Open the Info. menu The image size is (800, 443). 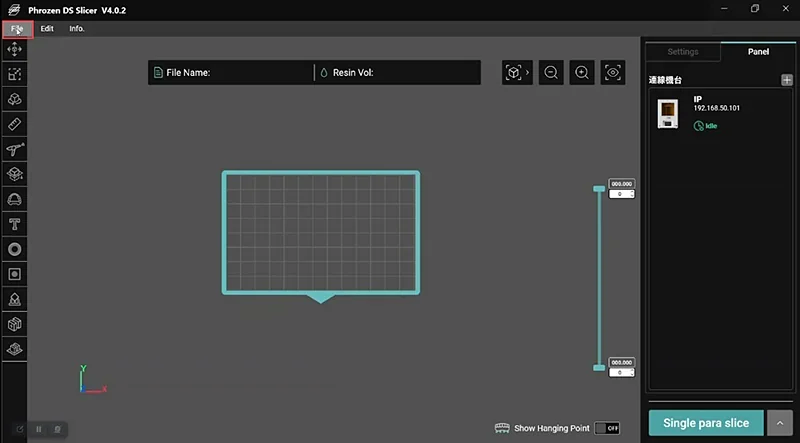77,29
